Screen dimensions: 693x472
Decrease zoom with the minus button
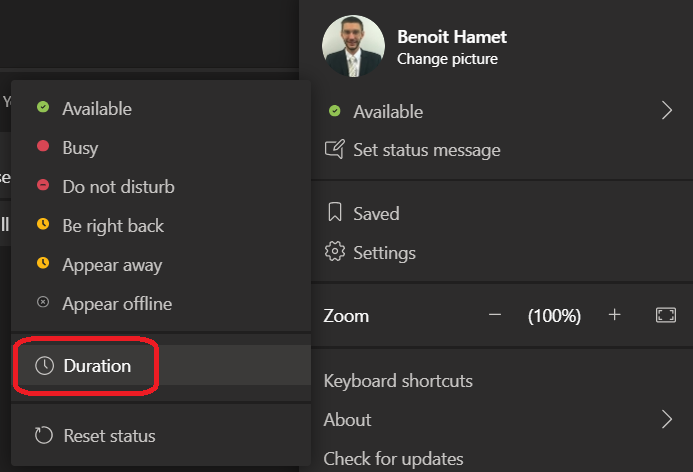coord(494,315)
